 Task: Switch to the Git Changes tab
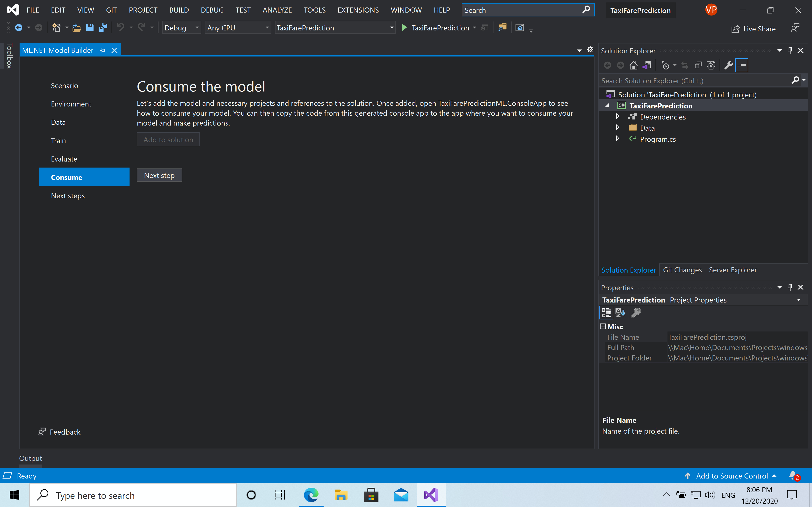click(x=682, y=270)
